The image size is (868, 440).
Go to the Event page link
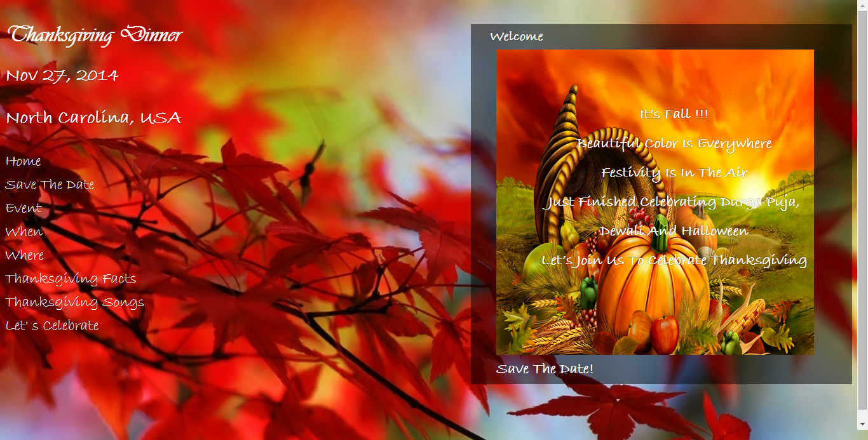pos(24,208)
